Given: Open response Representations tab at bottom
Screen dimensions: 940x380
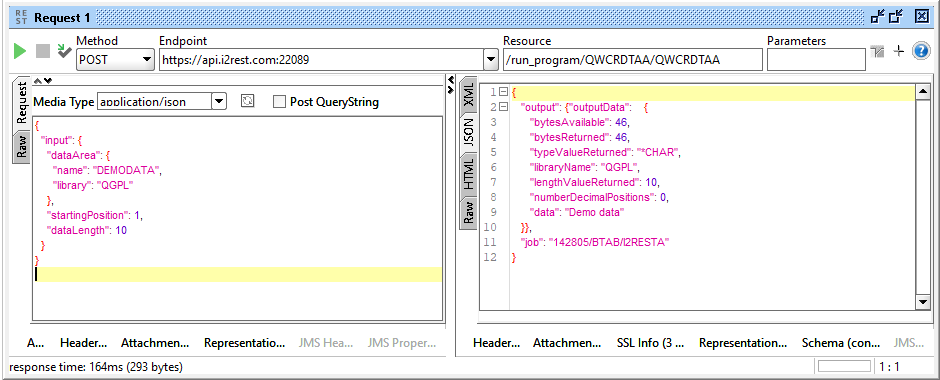Looking at the screenshot, I should pyautogui.click(x=743, y=343).
